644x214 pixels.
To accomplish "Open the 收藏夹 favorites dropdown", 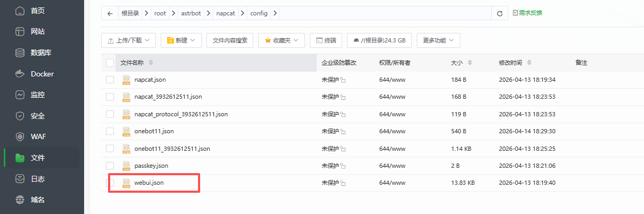I will click(282, 40).
